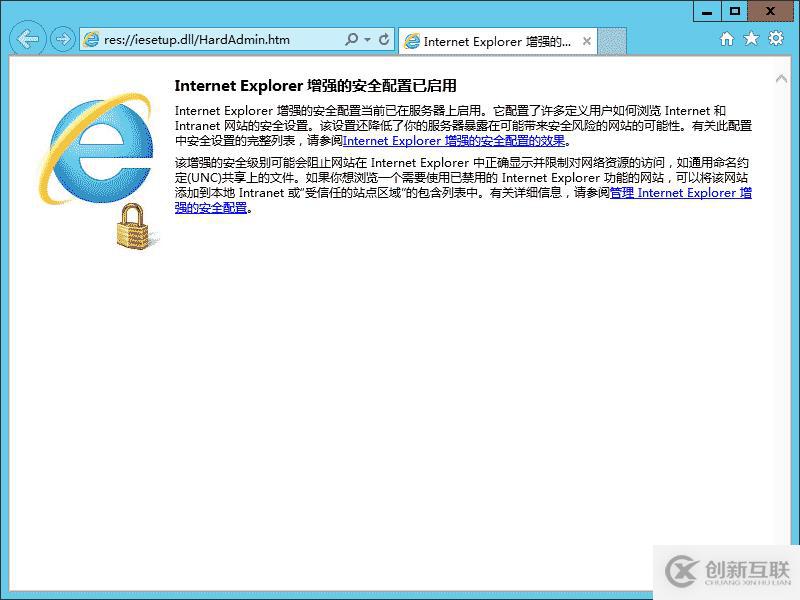Open the Tools gear menu
Image resolution: width=800 pixels, height=600 pixels.
[776, 38]
